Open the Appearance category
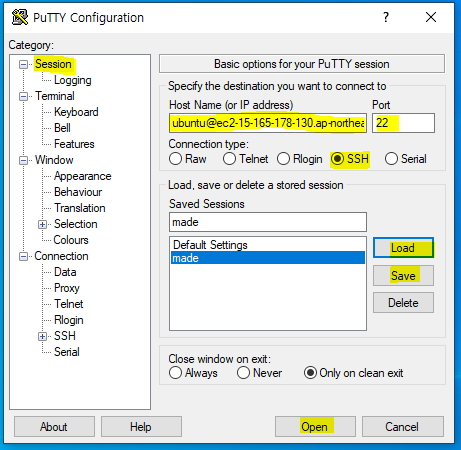461x450 pixels. coord(83,176)
